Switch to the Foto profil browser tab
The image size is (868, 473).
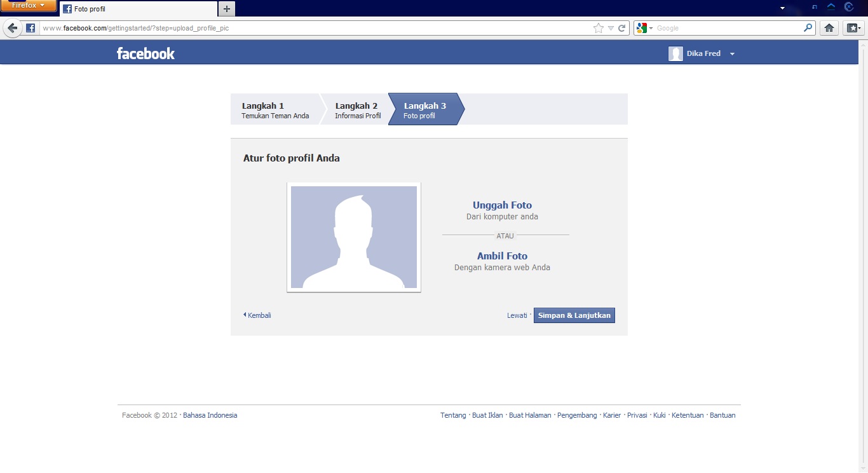coord(139,9)
